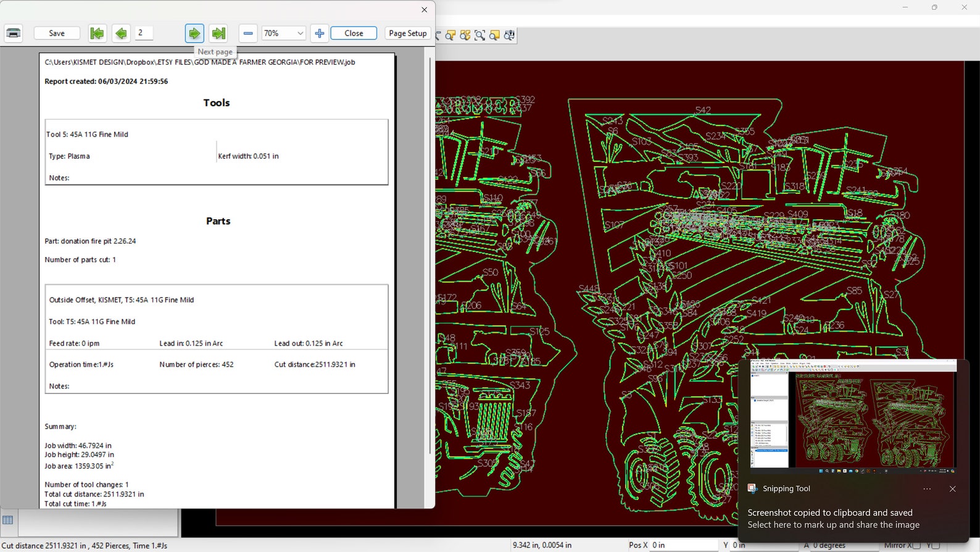Dismiss the Snipping Tool notification

tap(952, 488)
